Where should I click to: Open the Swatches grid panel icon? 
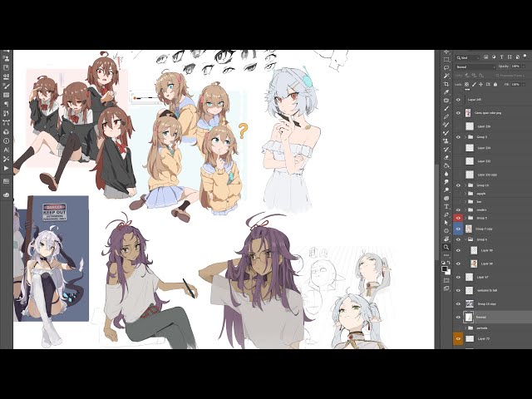6,181
